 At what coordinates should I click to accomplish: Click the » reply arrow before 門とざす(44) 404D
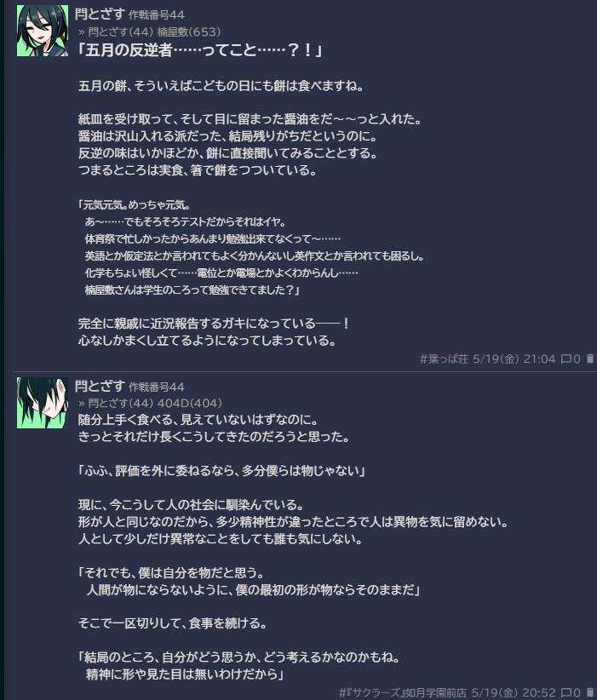coord(82,403)
